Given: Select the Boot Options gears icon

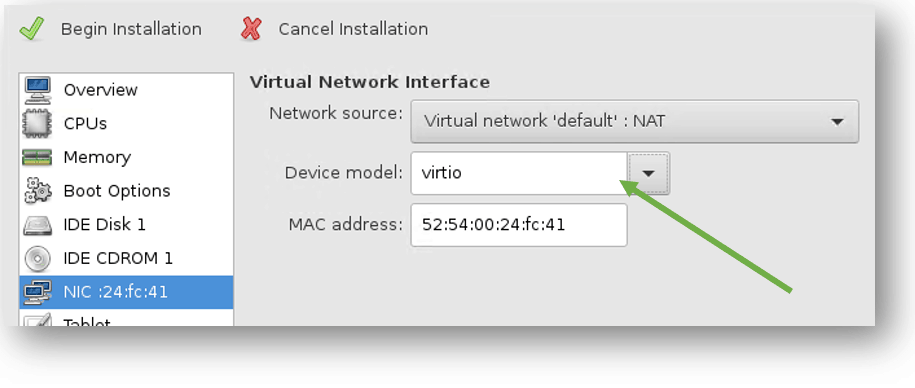Looking at the screenshot, I should coord(37,191).
